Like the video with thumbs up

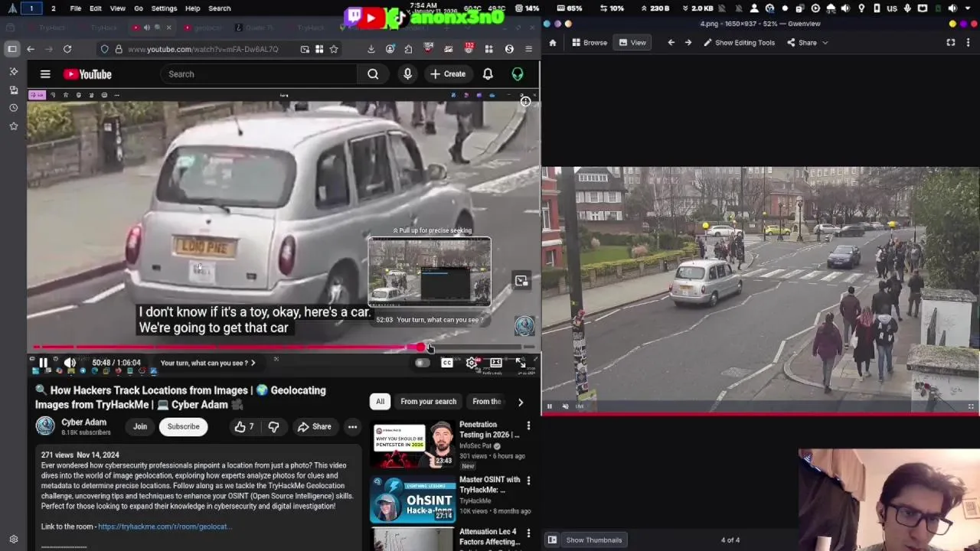point(244,427)
